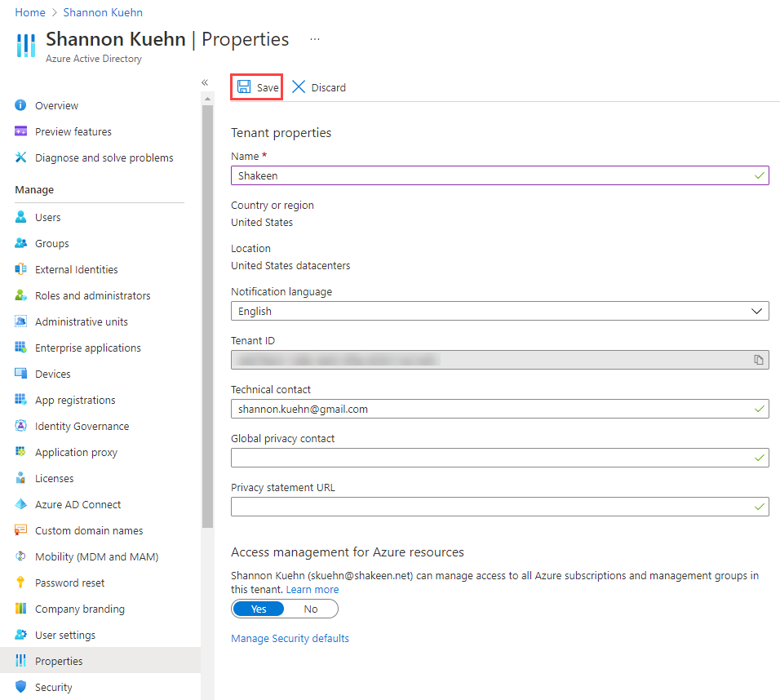Click the App registrations icon
The height and width of the screenshot is (700, 780).
coord(20,400)
